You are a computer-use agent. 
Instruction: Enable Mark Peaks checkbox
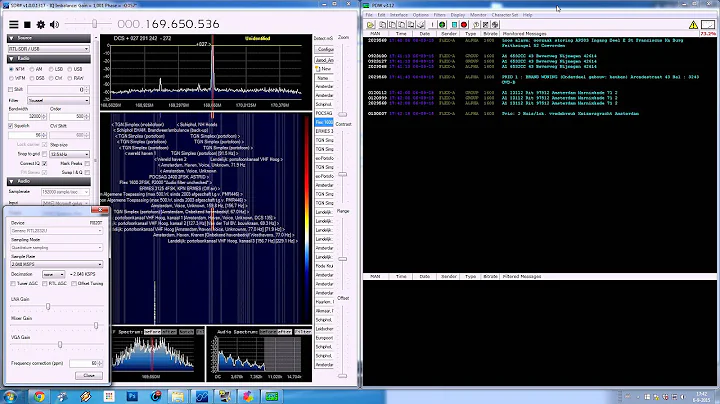(x=87, y=163)
